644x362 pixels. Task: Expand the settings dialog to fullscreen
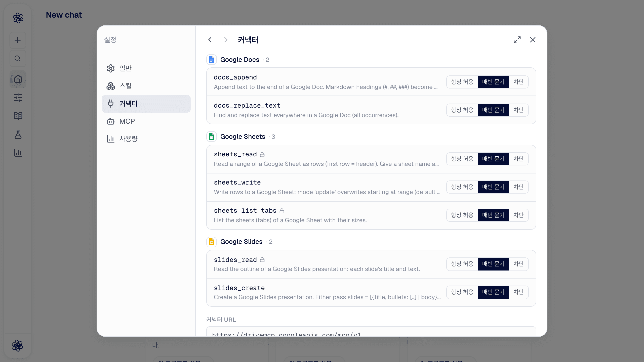tap(517, 40)
